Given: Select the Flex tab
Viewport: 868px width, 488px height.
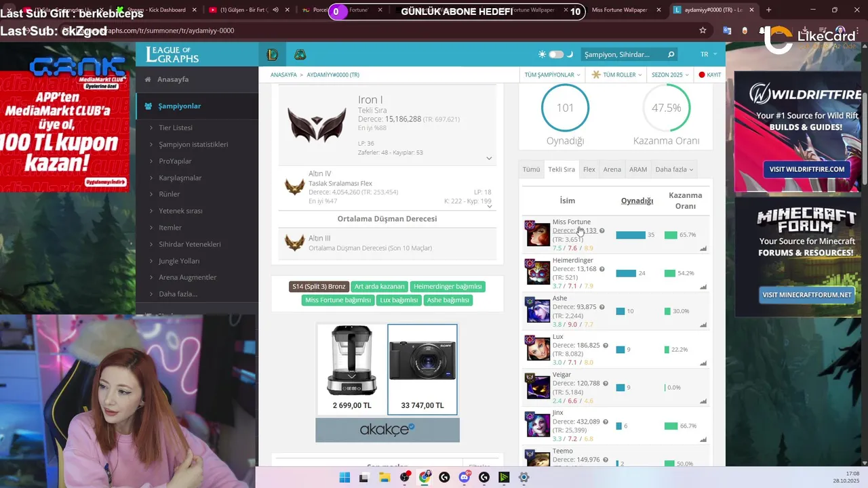Looking at the screenshot, I should tap(589, 169).
